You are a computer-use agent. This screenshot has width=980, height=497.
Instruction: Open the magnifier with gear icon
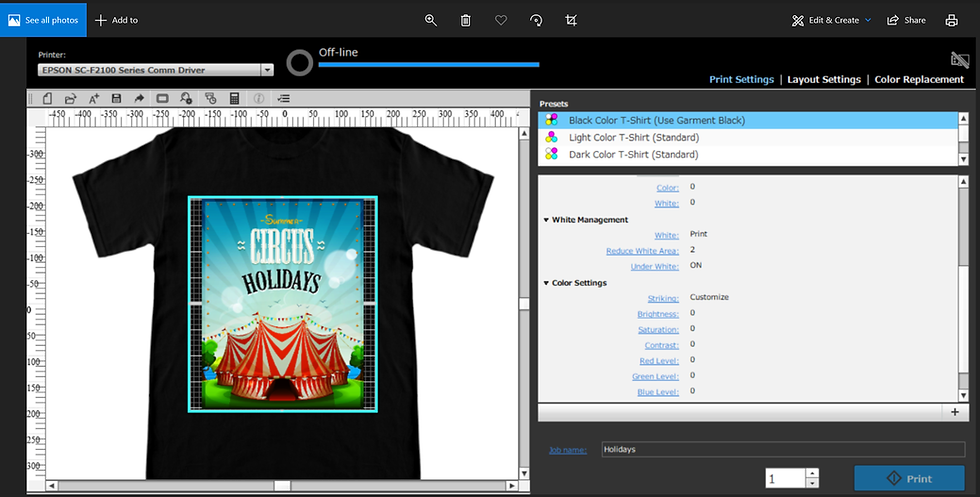click(186, 98)
